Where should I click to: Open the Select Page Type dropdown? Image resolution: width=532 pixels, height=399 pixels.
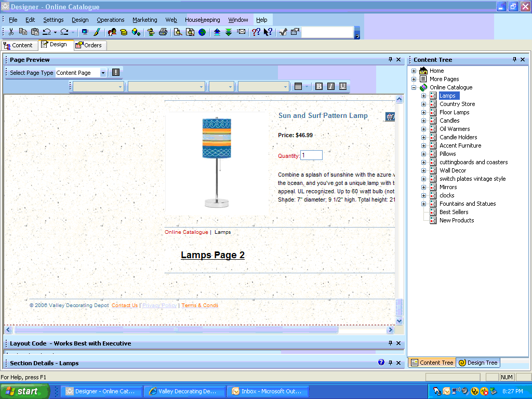pyautogui.click(x=103, y=73)
